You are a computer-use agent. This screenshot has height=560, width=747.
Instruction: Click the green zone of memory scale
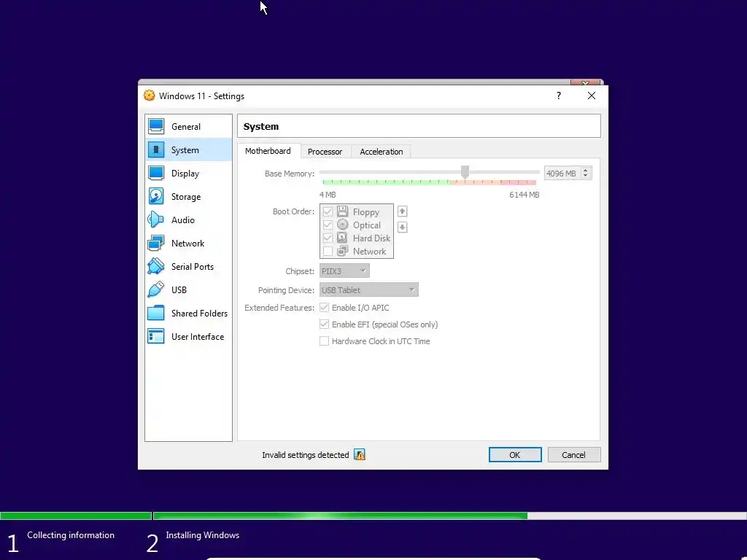(386, 182)
